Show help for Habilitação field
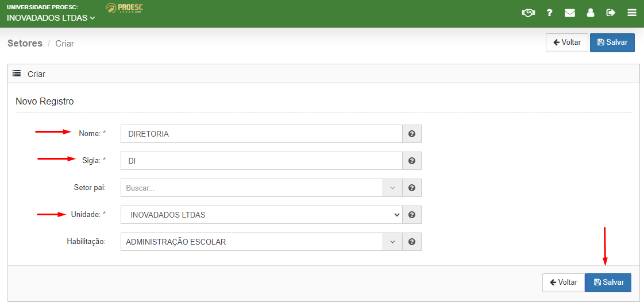 click(x=412, y=242)
